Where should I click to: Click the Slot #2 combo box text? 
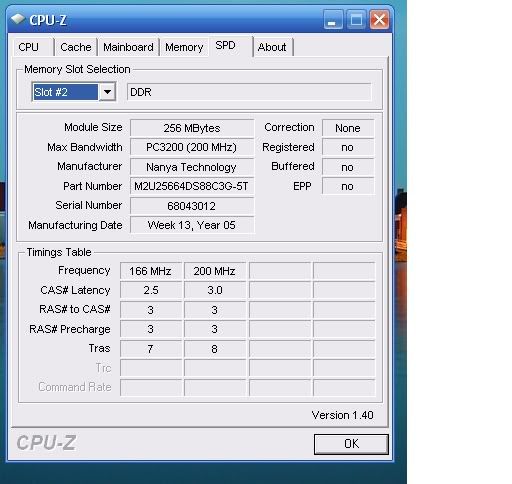[x=65, y=92]
